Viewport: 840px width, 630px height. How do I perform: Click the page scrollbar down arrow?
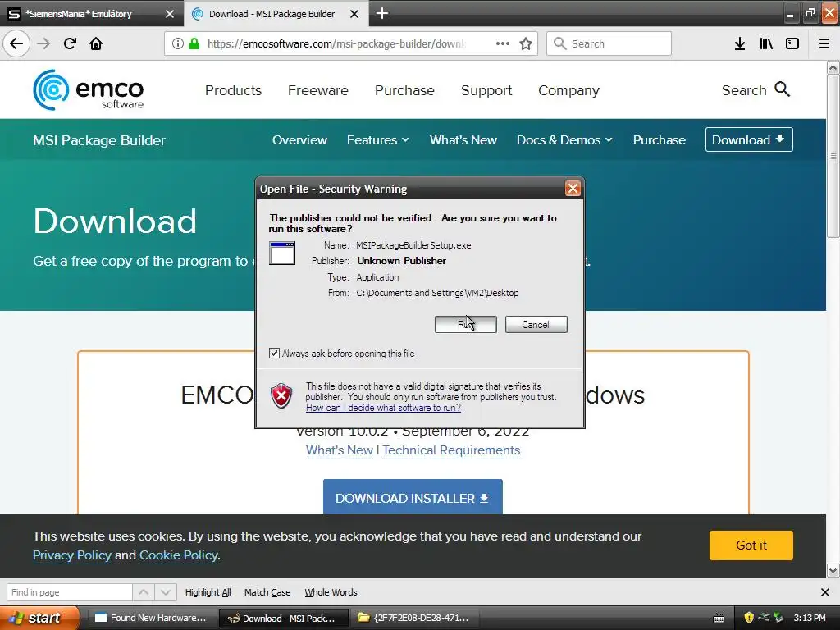point(833,570)
